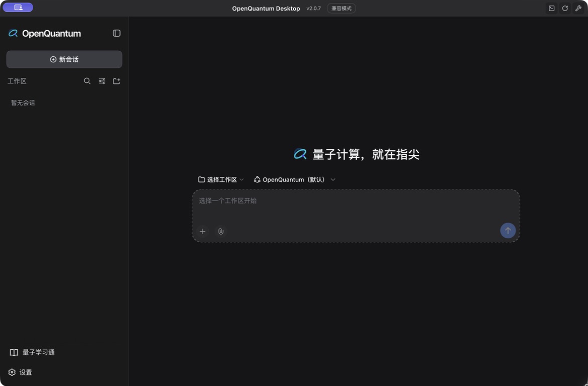This screenshot has width=588, height=386.
Task: Click the plus icon in input box
Action: (202, 231)
